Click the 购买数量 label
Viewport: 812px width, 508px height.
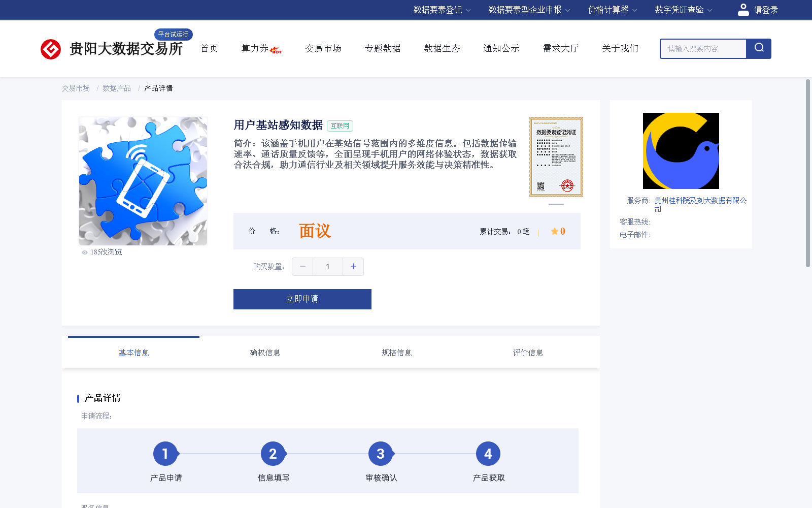click(269, 267)
